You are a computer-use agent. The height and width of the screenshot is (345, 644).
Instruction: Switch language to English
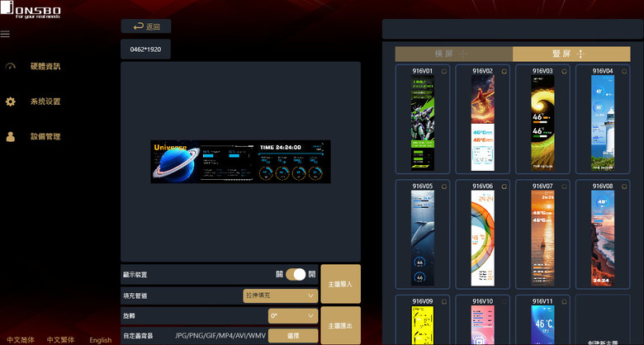click(x=101, y=340)
